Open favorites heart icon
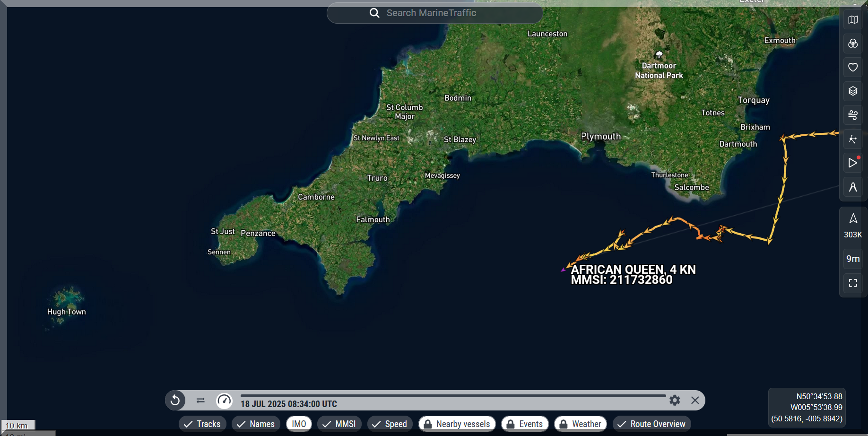Viewport: 868px width, 436px height. 853,67
